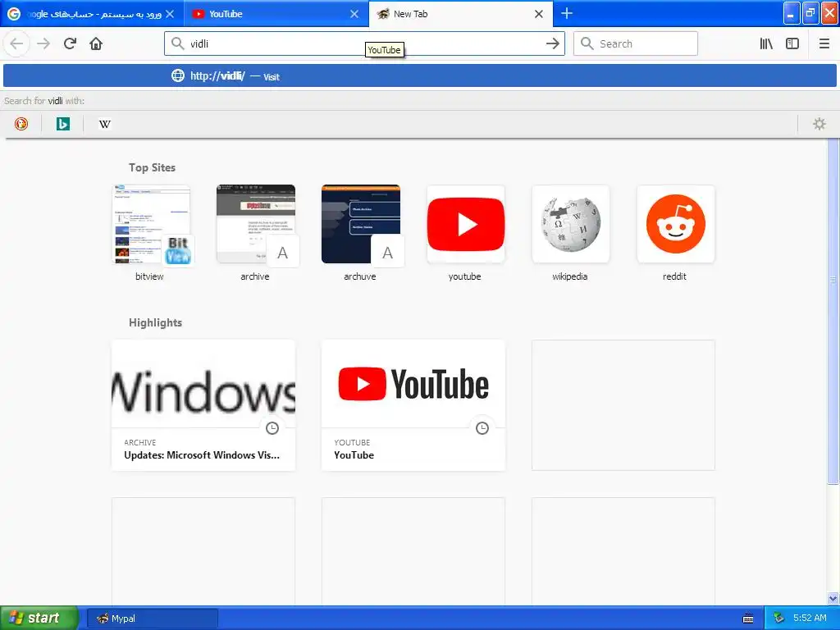840x630 pixels.
Task: Go back with the back arrow button
Action: tap(16, 43)
